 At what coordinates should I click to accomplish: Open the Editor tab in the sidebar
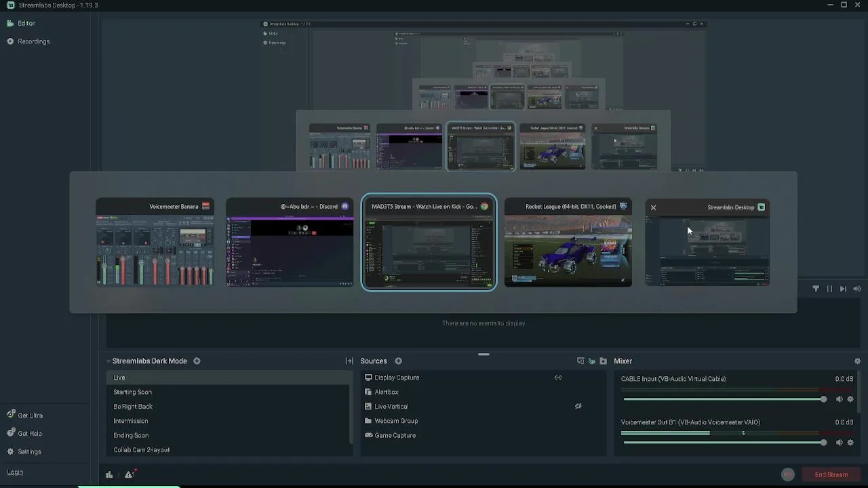[20, 23]
